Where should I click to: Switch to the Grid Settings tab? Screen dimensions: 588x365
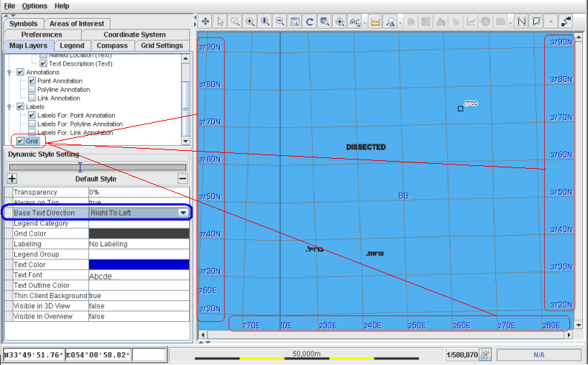(162, 45)
